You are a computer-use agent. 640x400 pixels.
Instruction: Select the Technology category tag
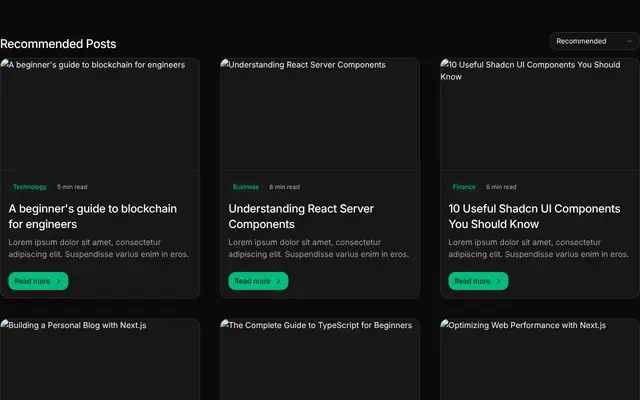pos(30,187)
